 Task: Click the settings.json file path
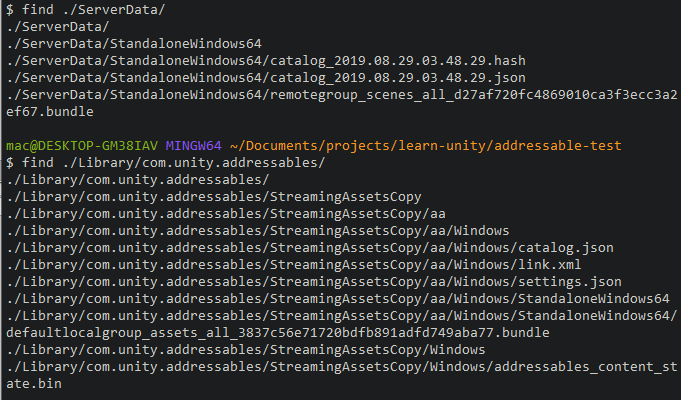[314, 281]
